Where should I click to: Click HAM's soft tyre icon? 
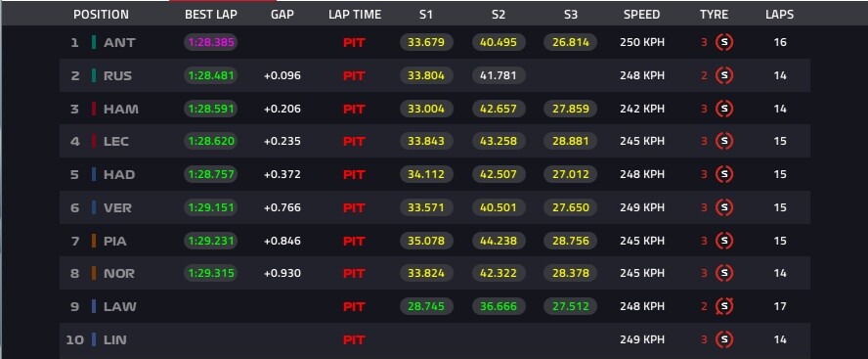click(724, 109)
